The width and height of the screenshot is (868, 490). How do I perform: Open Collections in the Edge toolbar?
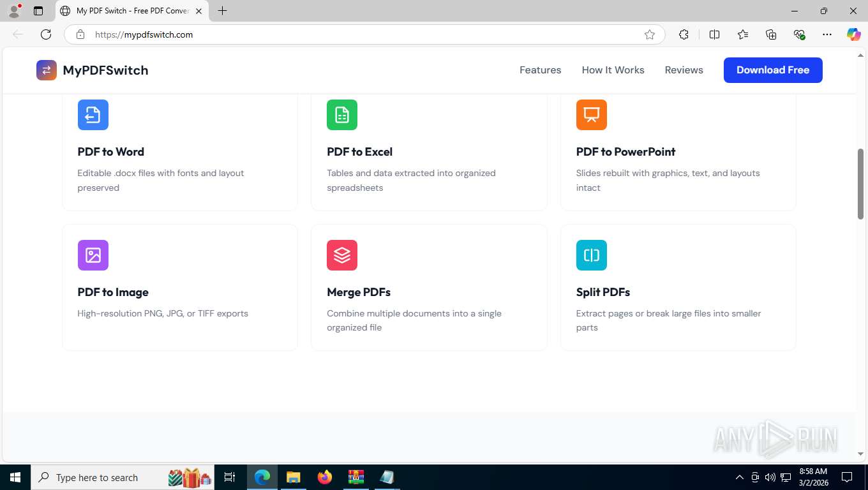tap(771, 34)
